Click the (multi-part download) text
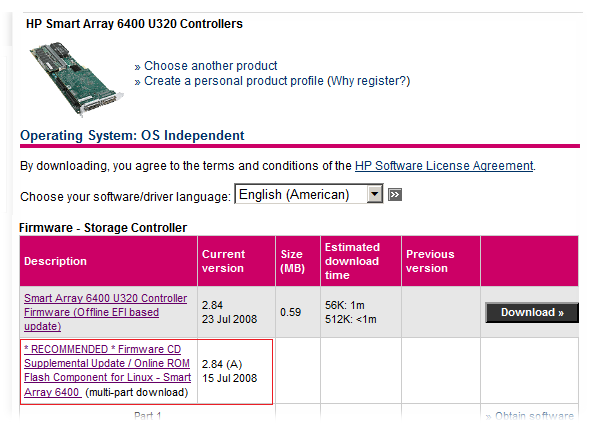This screenshot has width=597, height=424. 137,392
